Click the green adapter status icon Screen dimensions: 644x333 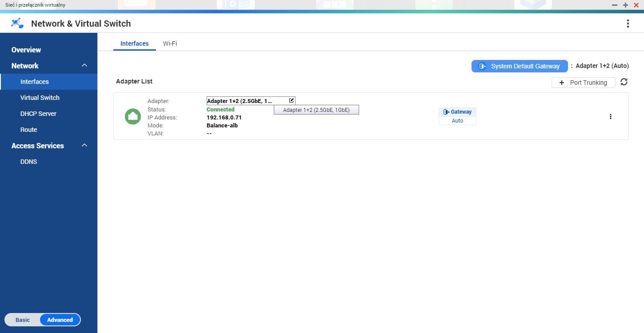pos(132,116)
